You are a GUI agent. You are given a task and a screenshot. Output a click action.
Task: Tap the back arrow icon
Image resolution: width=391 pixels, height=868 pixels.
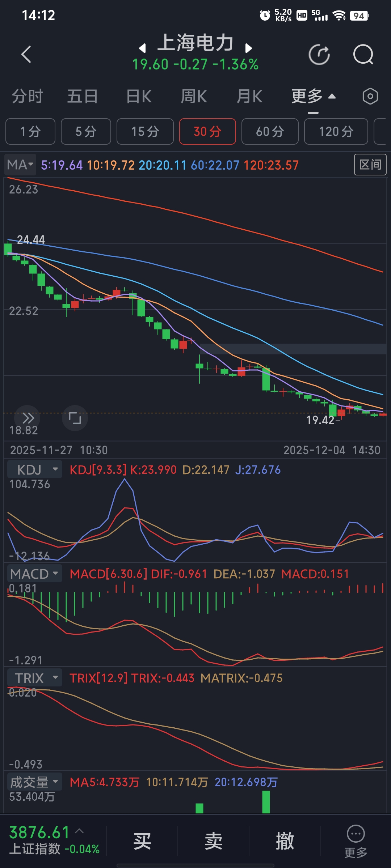(x=26, y=55)
